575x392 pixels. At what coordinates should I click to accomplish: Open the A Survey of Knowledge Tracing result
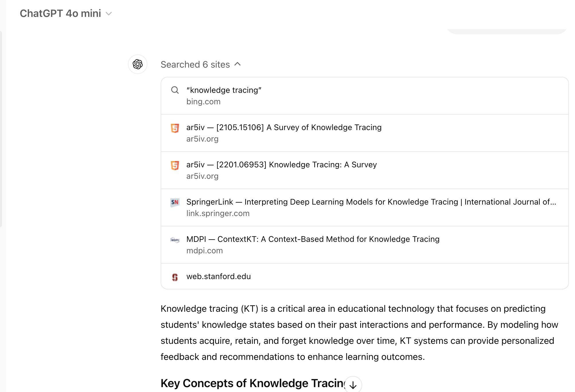click(x=284, y=127)
